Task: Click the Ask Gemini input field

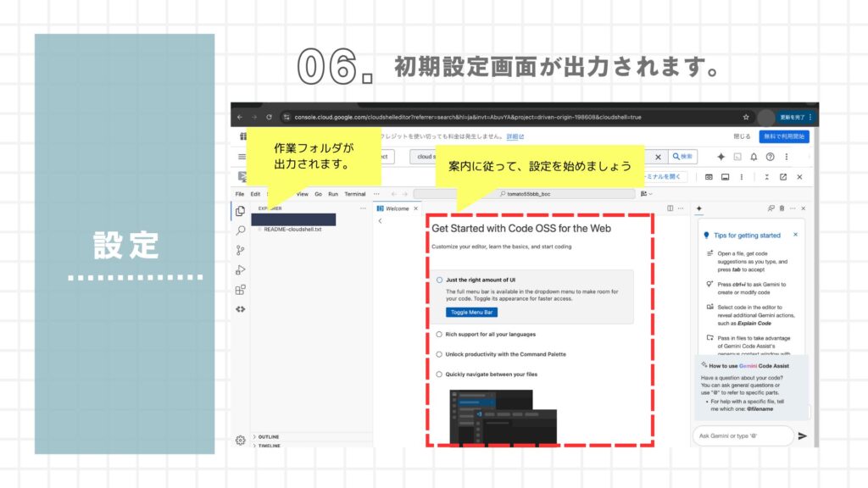Action: coord(743,436)
